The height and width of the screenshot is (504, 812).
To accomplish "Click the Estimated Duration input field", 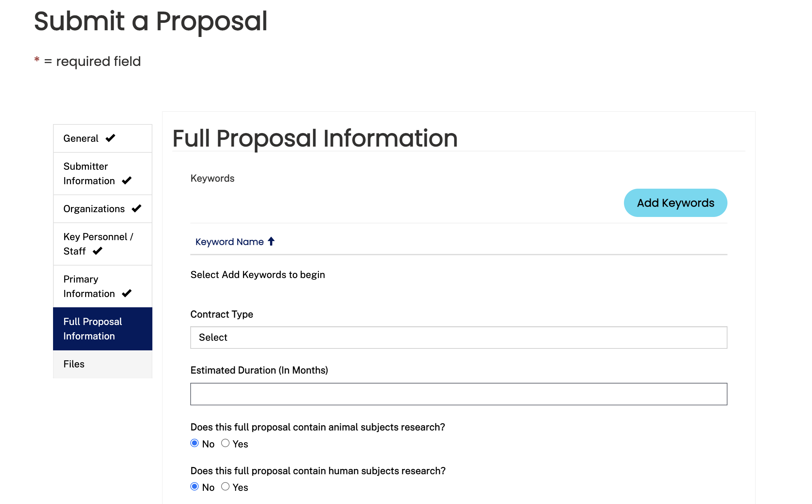I will (x=458, y=394).
